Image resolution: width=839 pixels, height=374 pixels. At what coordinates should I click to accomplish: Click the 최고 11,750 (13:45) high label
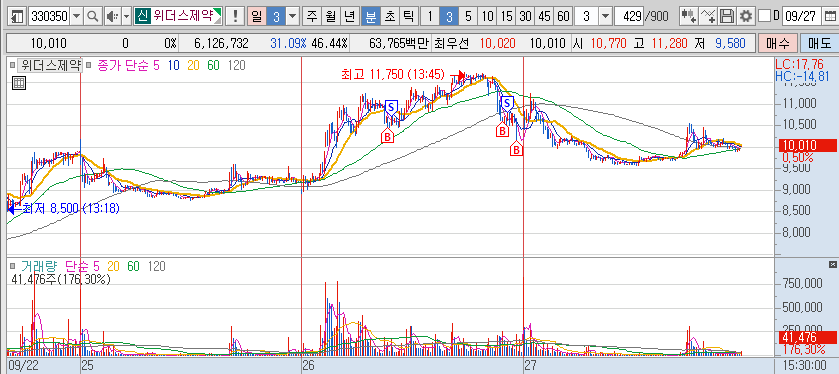point(393,75)
